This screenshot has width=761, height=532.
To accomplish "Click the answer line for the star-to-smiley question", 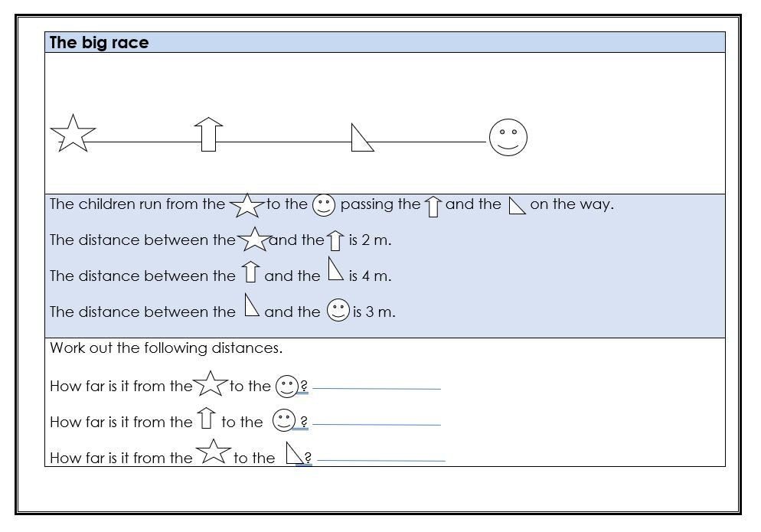I will [x=377, y=388].
